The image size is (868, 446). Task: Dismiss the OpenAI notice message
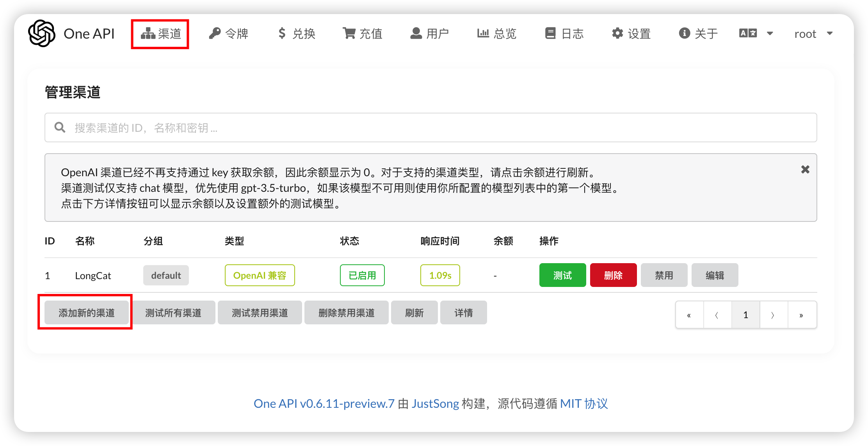click(805, 170)
